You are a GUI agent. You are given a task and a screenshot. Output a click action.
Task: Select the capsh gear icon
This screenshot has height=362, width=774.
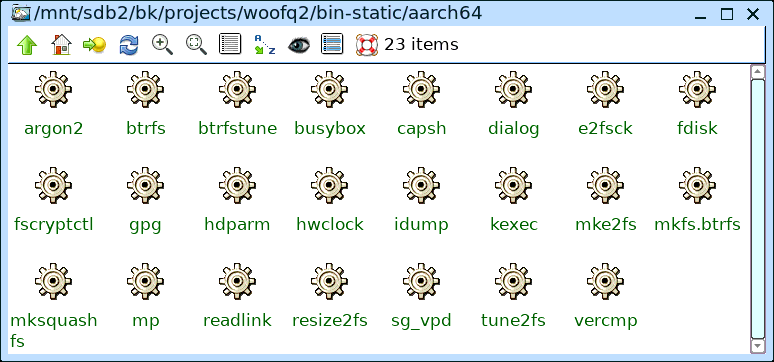(422, 89)
